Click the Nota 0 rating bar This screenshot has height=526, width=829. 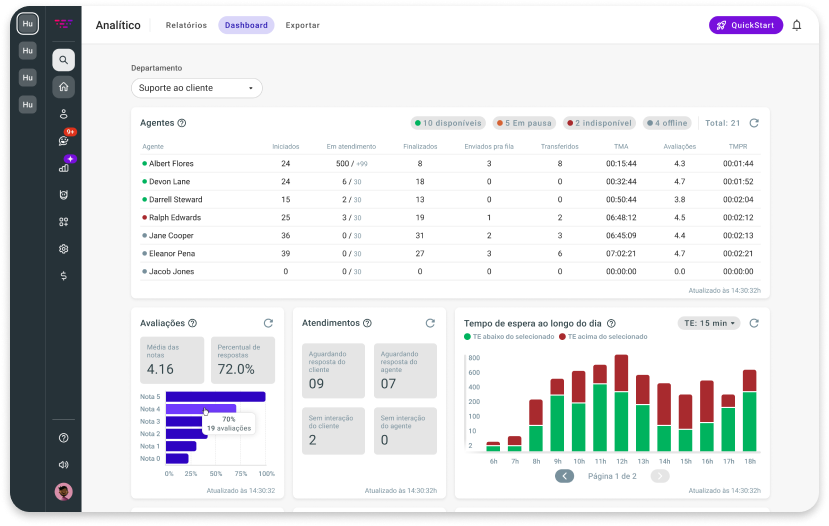(x=177, y=458)
